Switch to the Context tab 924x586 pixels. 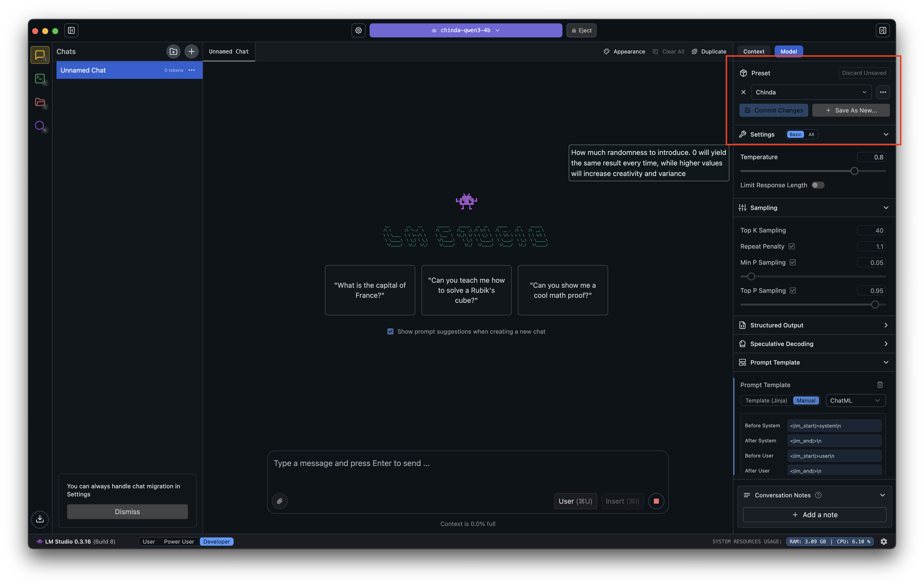coord(753,51)
